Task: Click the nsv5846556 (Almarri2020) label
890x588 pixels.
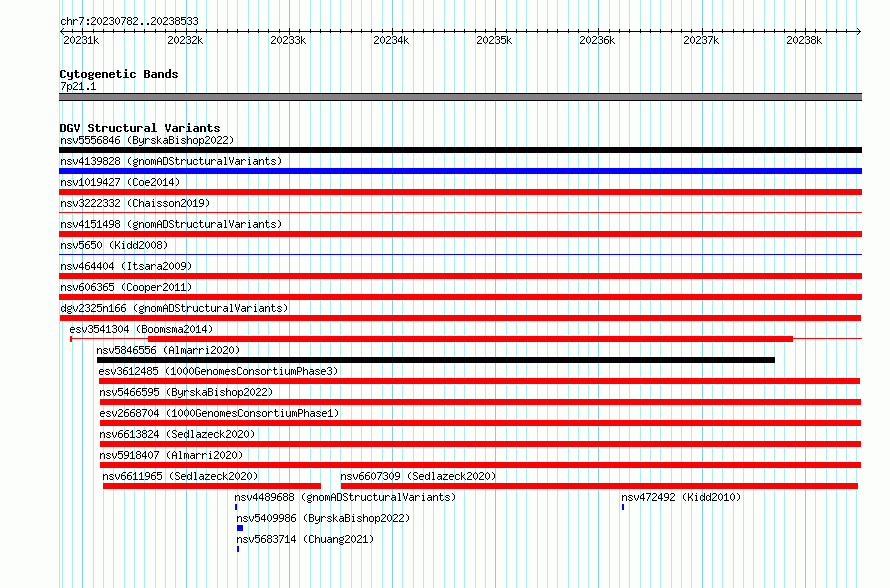Action: coord(168,350)
